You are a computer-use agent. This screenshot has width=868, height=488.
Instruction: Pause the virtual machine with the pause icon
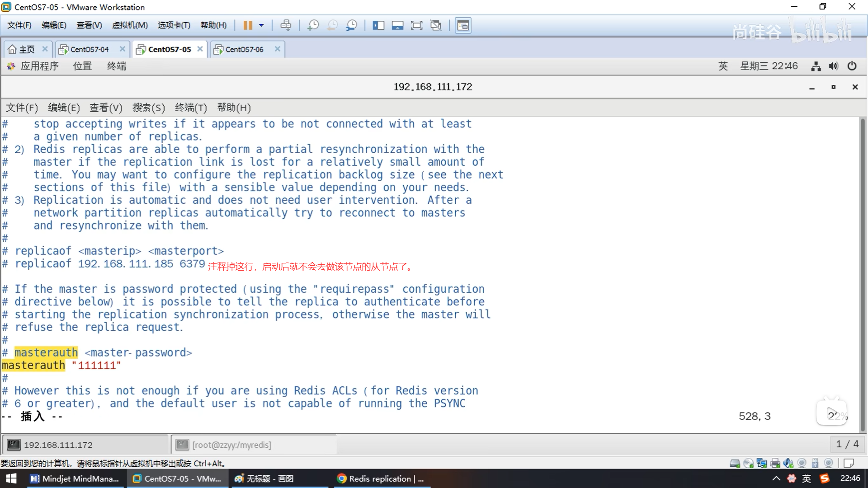[x=247, y=25]
